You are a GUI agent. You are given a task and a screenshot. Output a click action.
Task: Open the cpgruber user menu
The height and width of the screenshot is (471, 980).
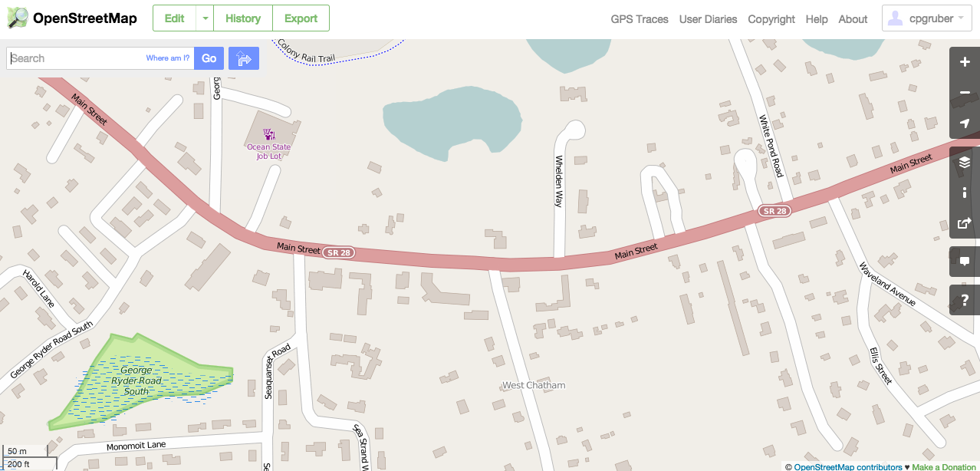(x=927, y=19)
